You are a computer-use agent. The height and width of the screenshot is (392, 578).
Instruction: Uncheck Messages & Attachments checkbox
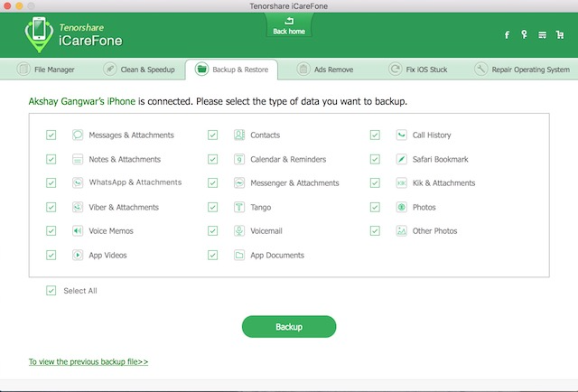[51, 135]
